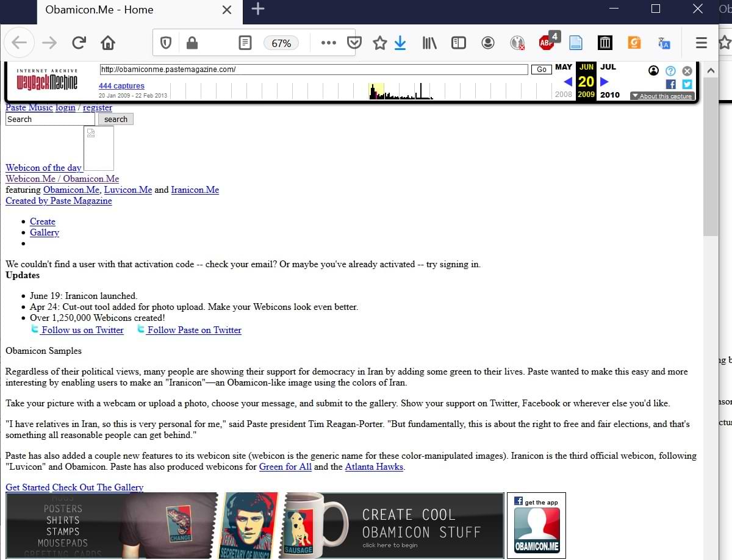View site security padlock details
Screen dimensions: 732x560
pos(192,43)
